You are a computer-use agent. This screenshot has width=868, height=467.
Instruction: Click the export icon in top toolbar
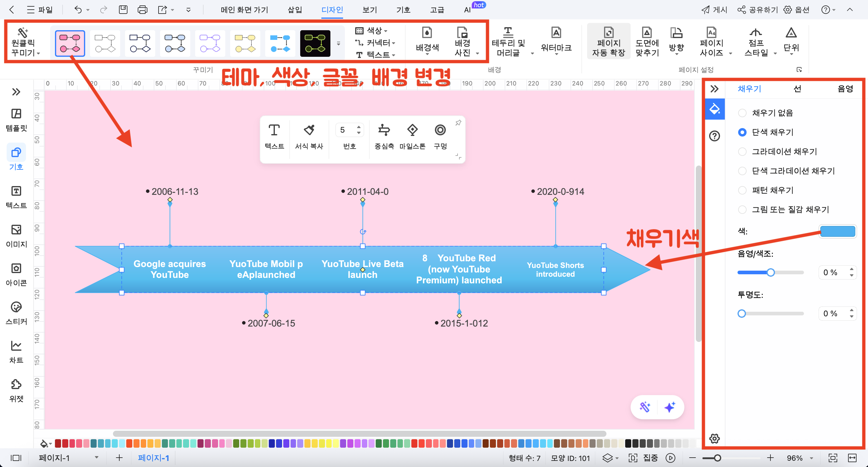pyautogui.click(x=163, y=10)
